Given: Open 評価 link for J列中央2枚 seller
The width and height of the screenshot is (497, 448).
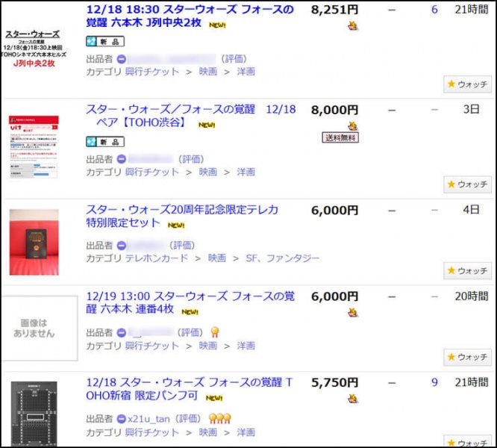Looking at the screenshot, I should pos(234,59).
